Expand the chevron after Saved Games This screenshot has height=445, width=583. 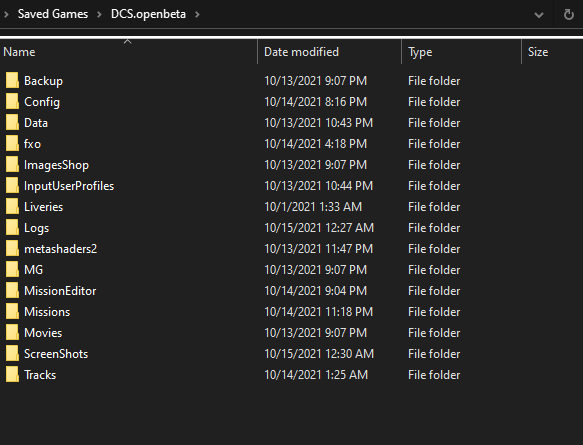(x=99, y=14)
